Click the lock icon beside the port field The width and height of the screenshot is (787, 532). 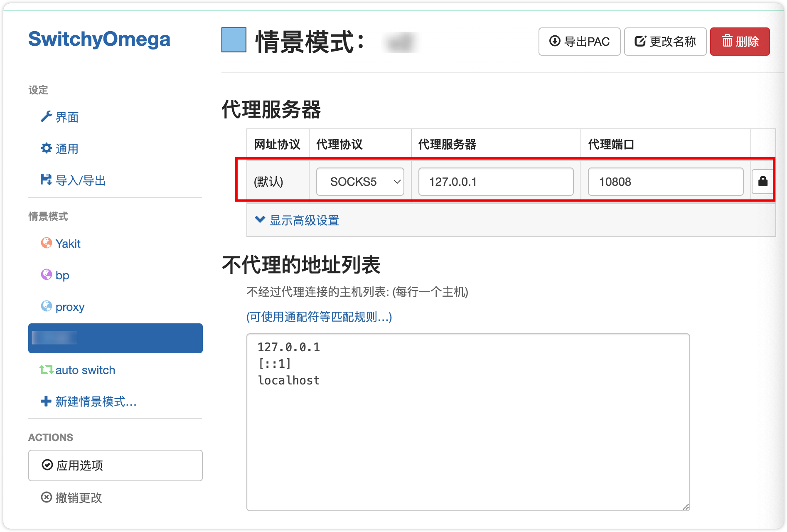[763, 181]
